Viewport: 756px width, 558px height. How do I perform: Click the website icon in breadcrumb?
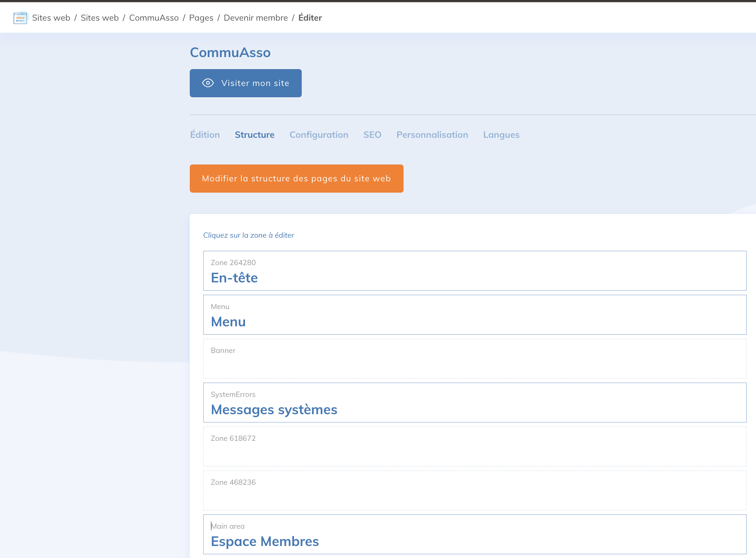(x=20, y=18)
